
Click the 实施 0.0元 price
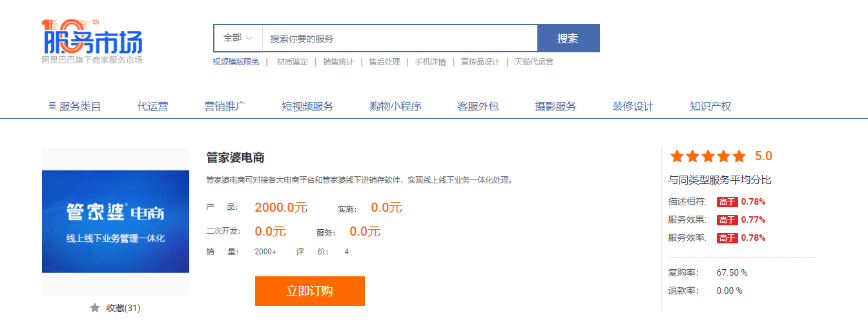[386, 208]
